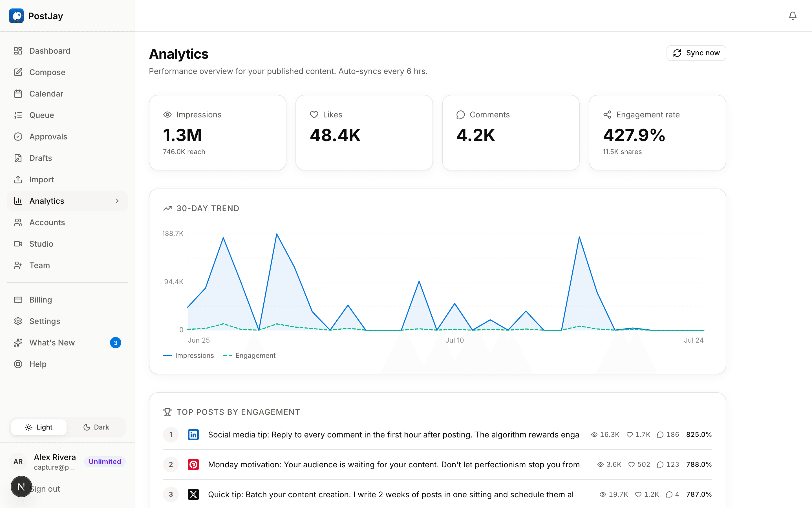Click the Settings gear icon

[18, 321]
